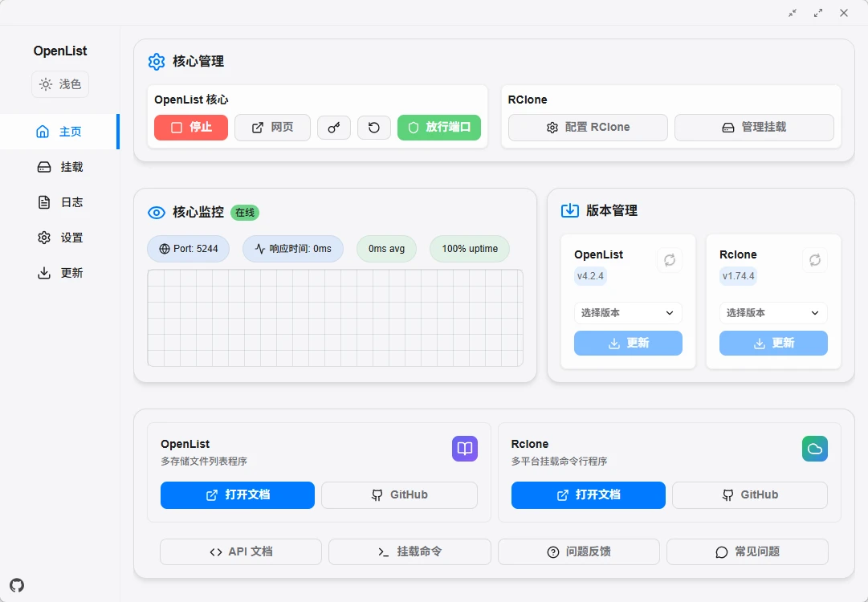
Task: Click the restart circular-arrow icon button
Action: pyautogui.click(x=374, y=128)
